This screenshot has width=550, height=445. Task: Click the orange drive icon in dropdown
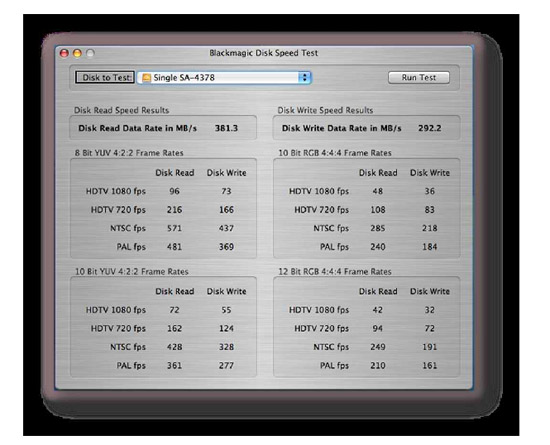[146, 78]
